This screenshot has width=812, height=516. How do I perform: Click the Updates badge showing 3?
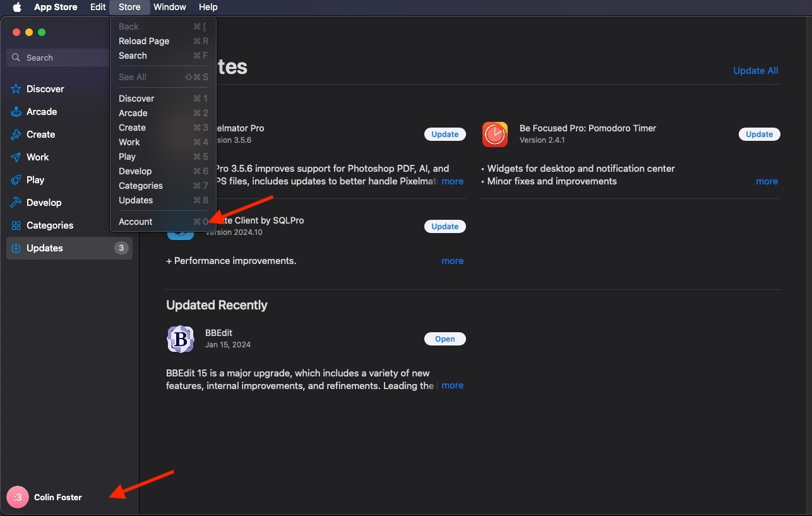(x=121, y=248)
